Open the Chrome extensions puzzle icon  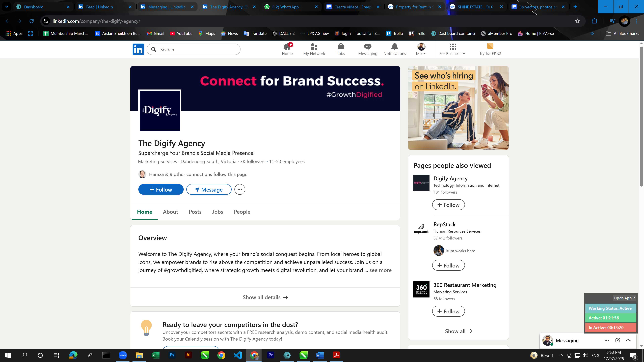pos(595,21)
